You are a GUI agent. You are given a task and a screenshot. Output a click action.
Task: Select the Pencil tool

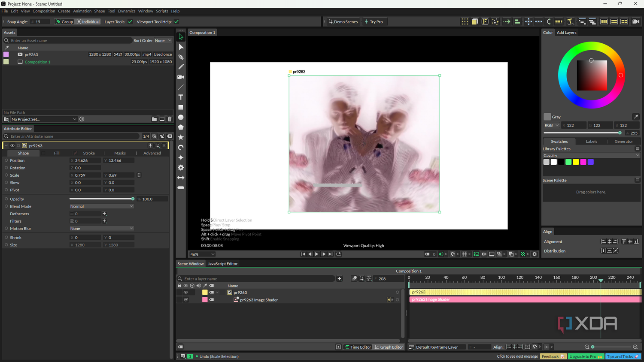pyautogui.click(x=181, y=67)
